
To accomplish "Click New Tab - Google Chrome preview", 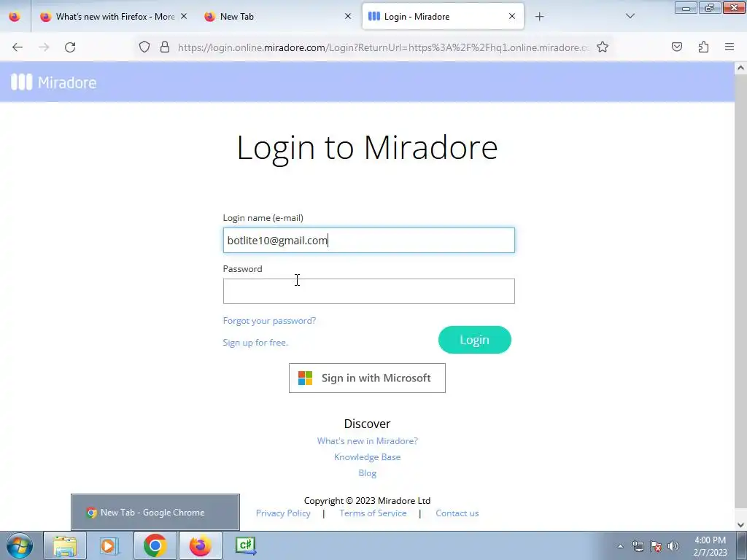I will (155, 513).
